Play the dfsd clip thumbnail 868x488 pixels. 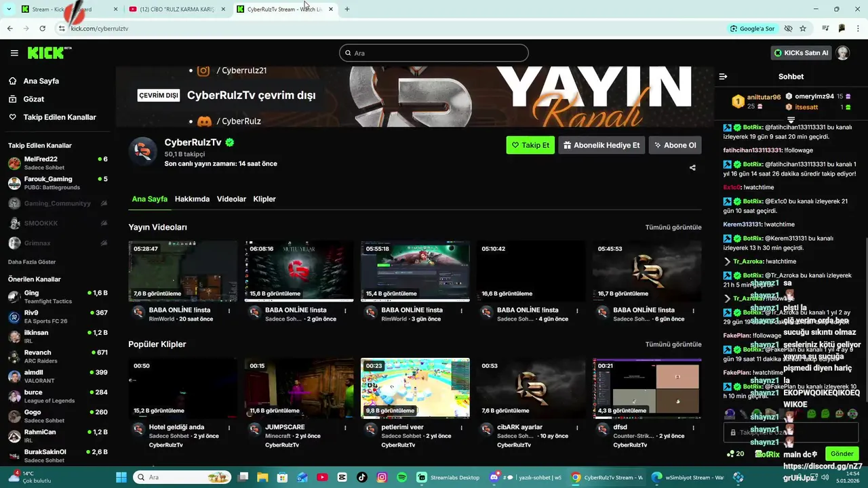(647, 388)
